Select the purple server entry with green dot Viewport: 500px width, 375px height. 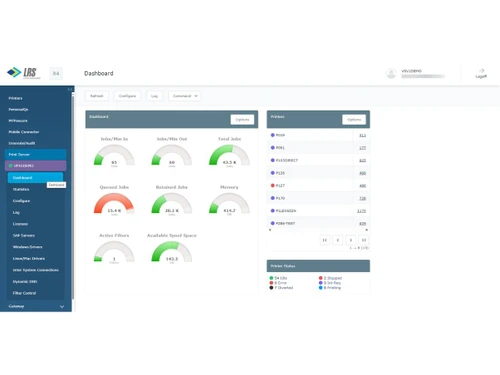click(x=35, y=166)
